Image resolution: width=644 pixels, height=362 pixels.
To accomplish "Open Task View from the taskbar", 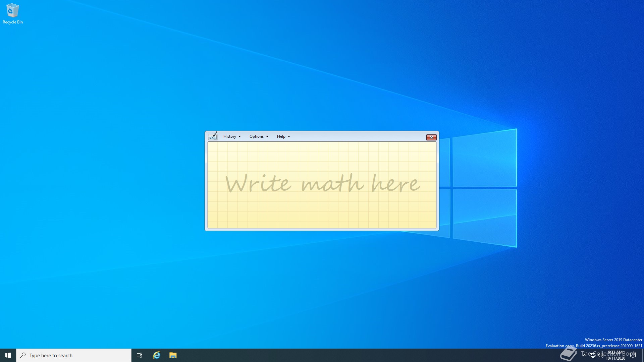I will click(x=140, y=355).
